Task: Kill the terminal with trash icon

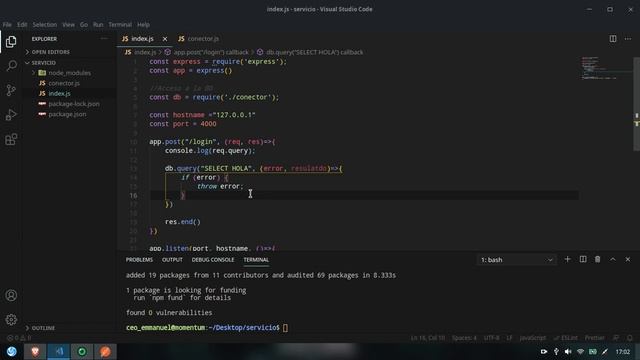Action: tap(598, 260)
